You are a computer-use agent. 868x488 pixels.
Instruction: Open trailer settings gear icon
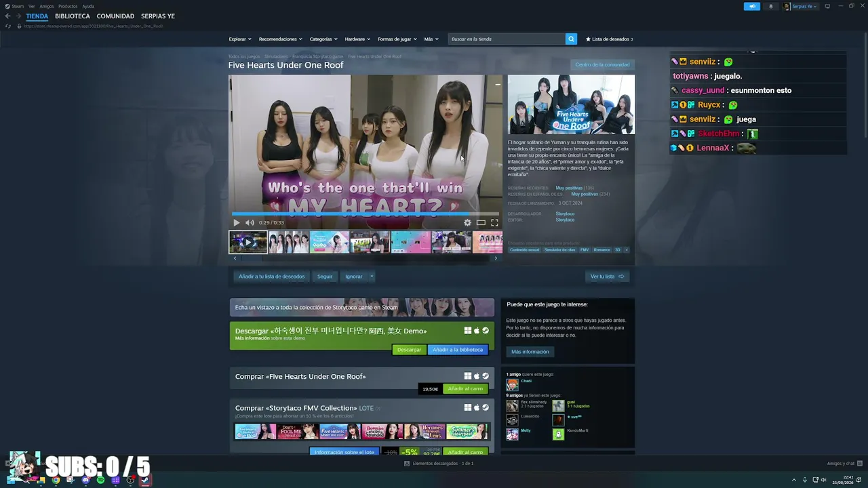tap(467, 222)
